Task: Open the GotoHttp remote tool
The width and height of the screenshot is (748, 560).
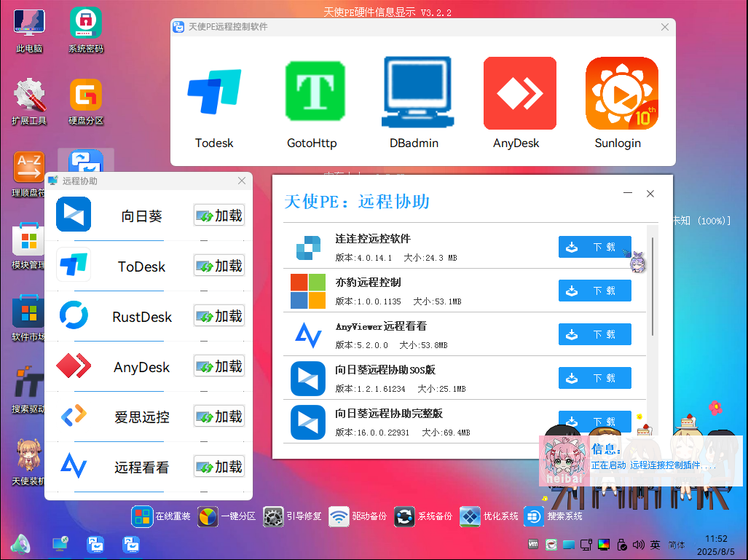Action: pos(315,92)
